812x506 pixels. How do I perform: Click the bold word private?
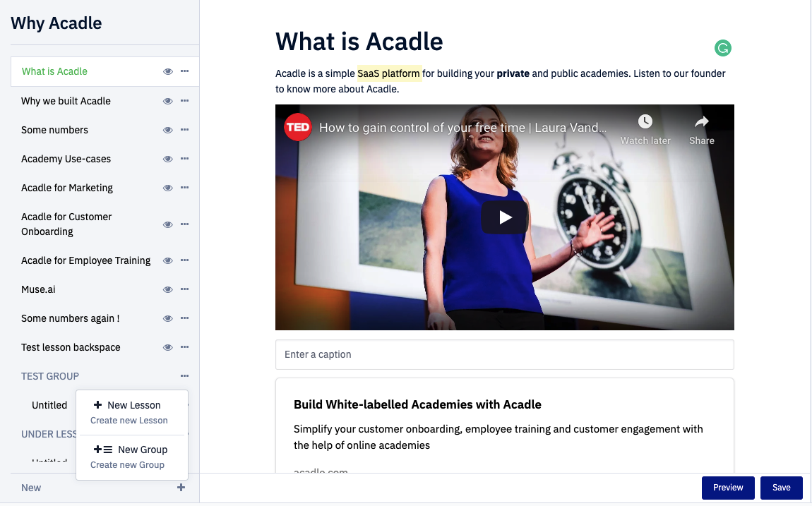513,73
